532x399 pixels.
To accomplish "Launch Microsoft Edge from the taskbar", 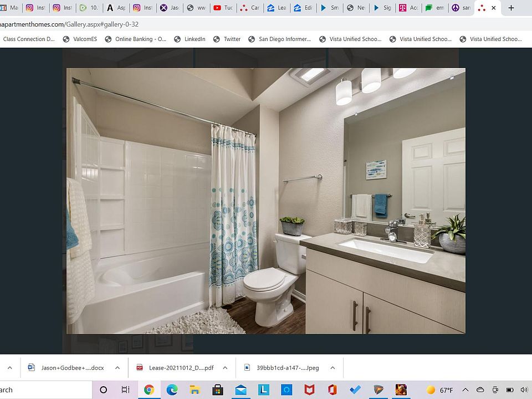I will 172,390.
